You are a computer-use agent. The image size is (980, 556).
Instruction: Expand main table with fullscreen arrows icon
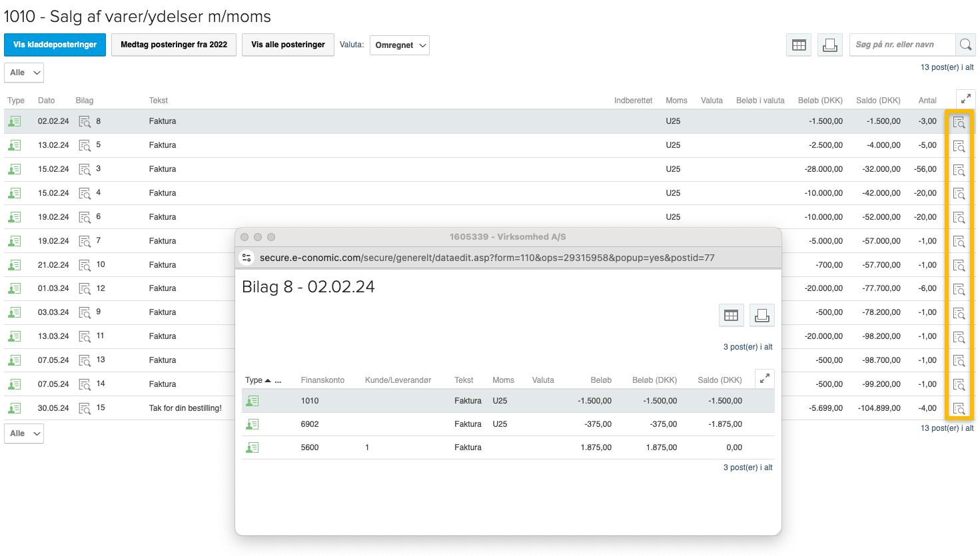(965, 99)
